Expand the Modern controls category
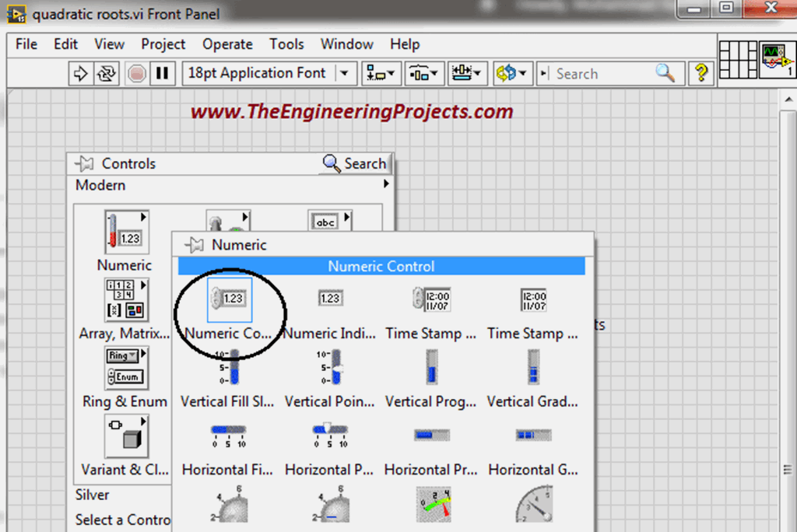This screenshot has width=797, height=532. coord(387,184)
